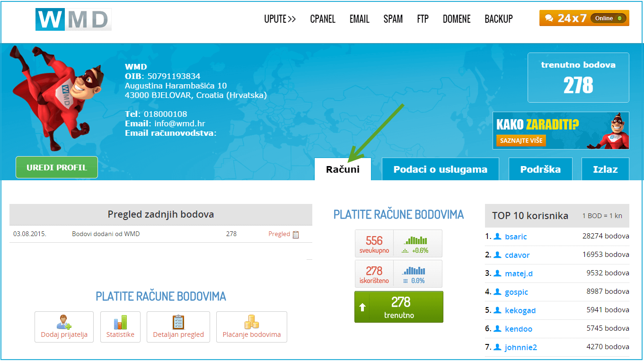Image resolution: width=644 pixels, height=361 pixels.
Task: Open user matej.d profile link
Action: (x=519, y=273)
